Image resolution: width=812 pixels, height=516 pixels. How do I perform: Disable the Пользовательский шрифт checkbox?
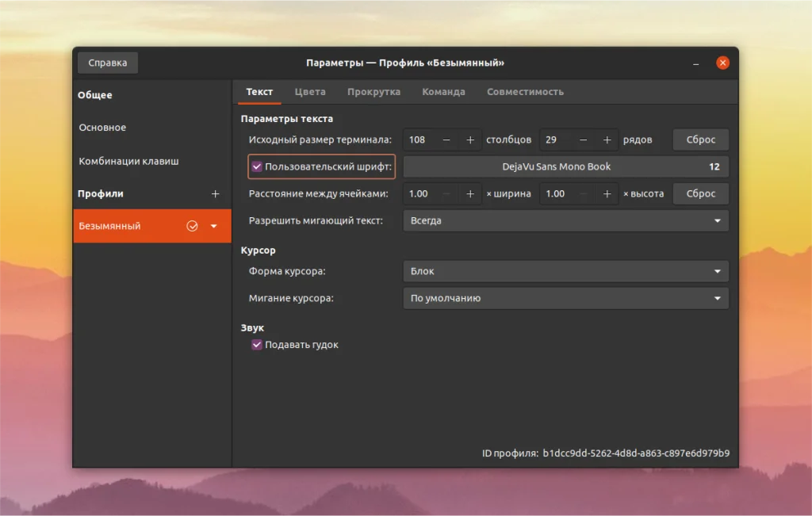tap(257, 166)
